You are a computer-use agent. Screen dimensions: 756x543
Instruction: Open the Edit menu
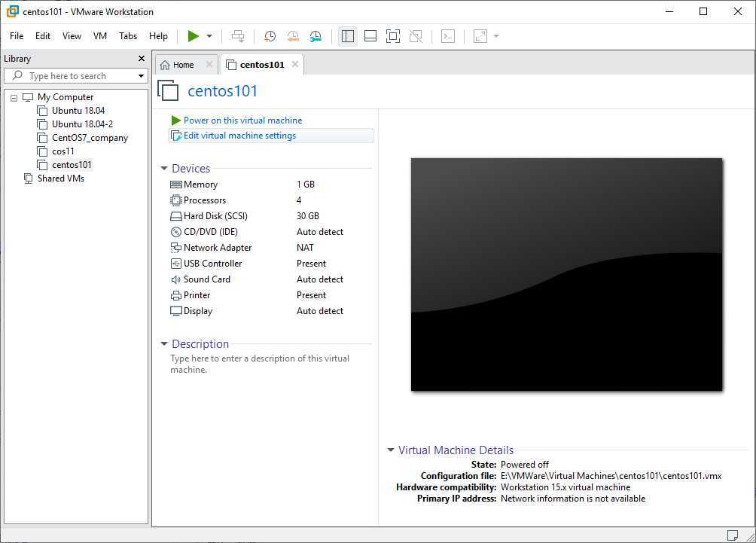[x=42, y=36]
